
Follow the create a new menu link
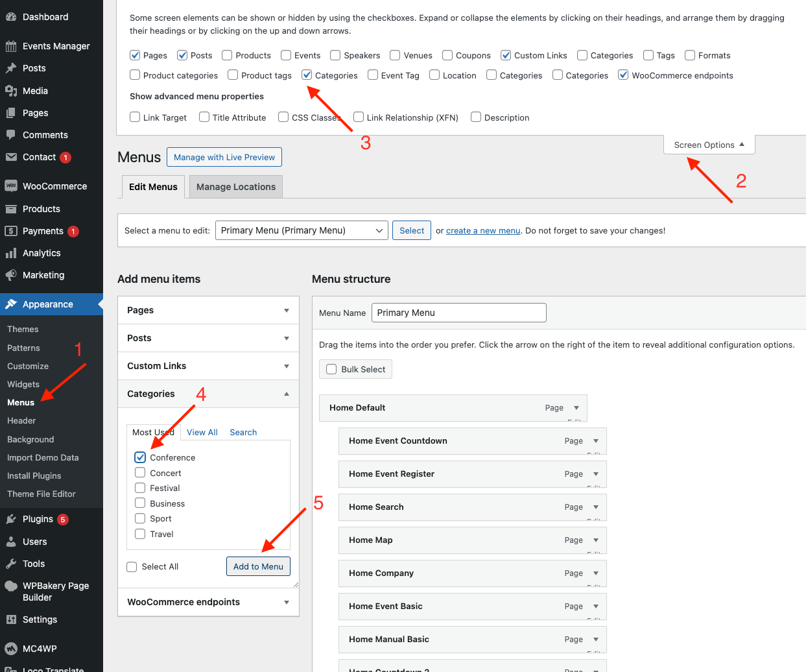[483, 230]
